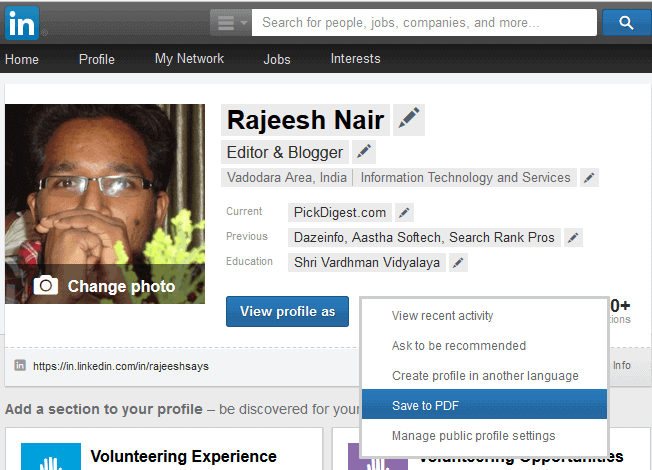Click the Change photo label
The height and width of the screenshot is (470, 652).
(121, 287)
